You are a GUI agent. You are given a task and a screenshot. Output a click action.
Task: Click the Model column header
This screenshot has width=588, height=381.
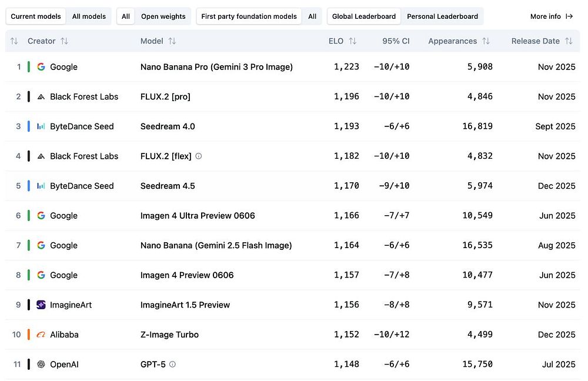click(152, 41)
